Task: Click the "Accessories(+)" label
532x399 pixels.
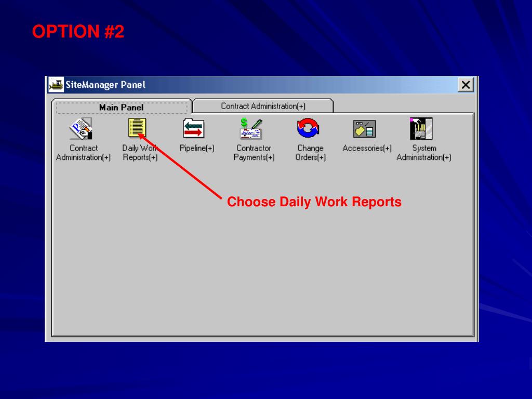Action: [x=367, y=148]
